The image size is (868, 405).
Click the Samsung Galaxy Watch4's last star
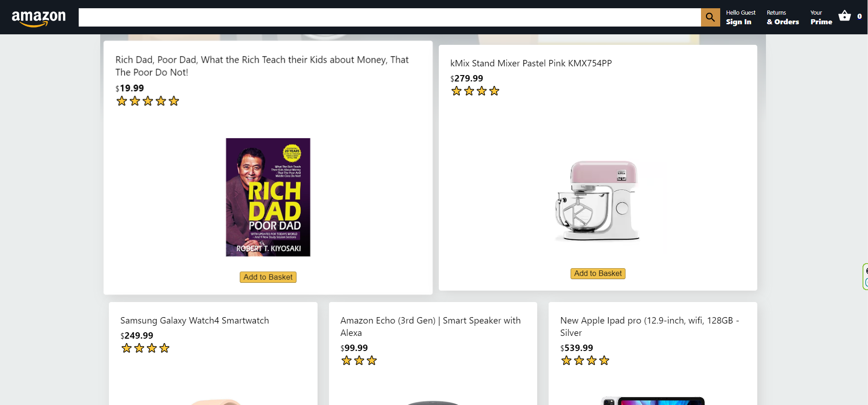click(x=164, y=348)
